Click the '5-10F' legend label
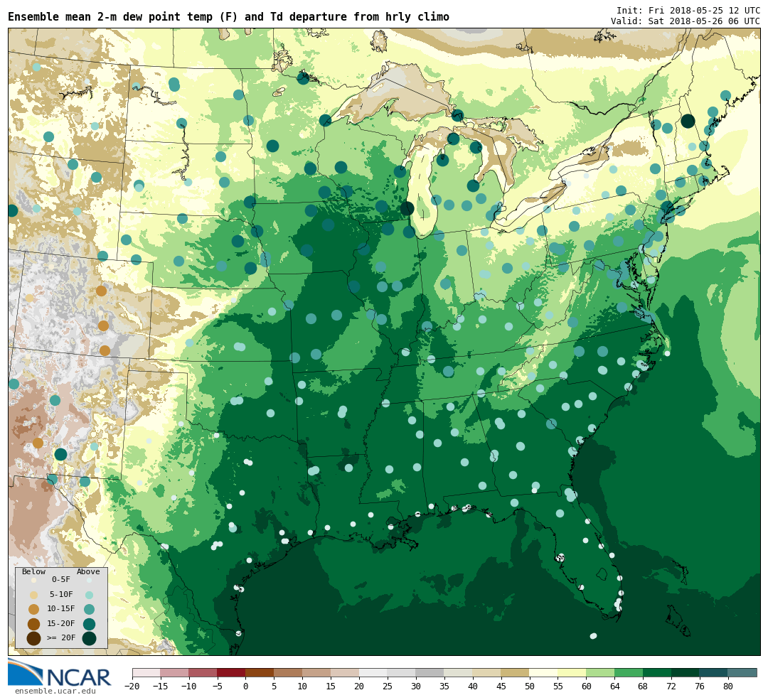Screen dimensions: 768x700 (61, 594)
